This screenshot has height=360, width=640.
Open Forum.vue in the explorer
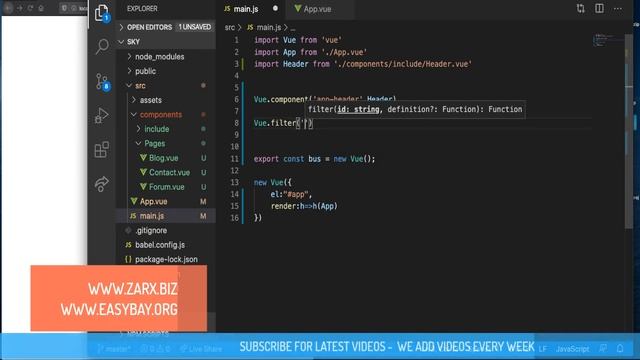coord(167,187)
